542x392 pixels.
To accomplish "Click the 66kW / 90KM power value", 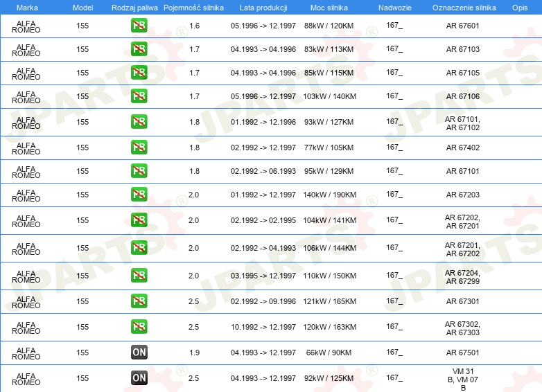I will (329, 353).
